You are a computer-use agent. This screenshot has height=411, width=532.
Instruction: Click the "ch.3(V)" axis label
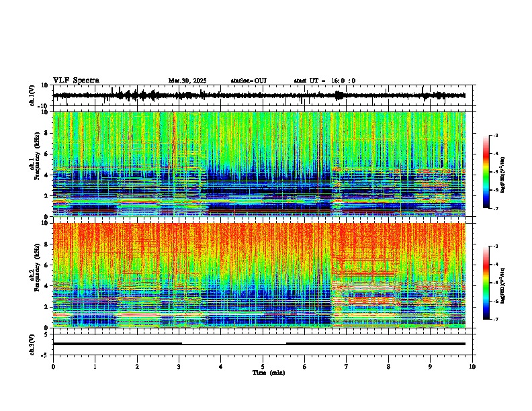pyautogui.click(x=32, y=345)
